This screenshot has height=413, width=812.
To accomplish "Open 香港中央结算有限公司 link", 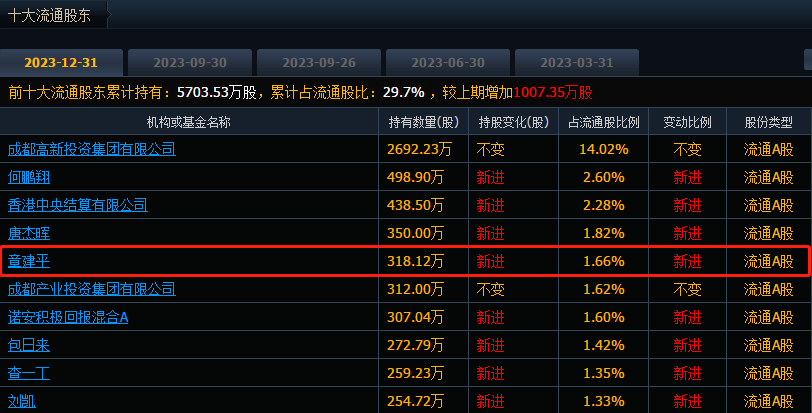I will 78,205.
